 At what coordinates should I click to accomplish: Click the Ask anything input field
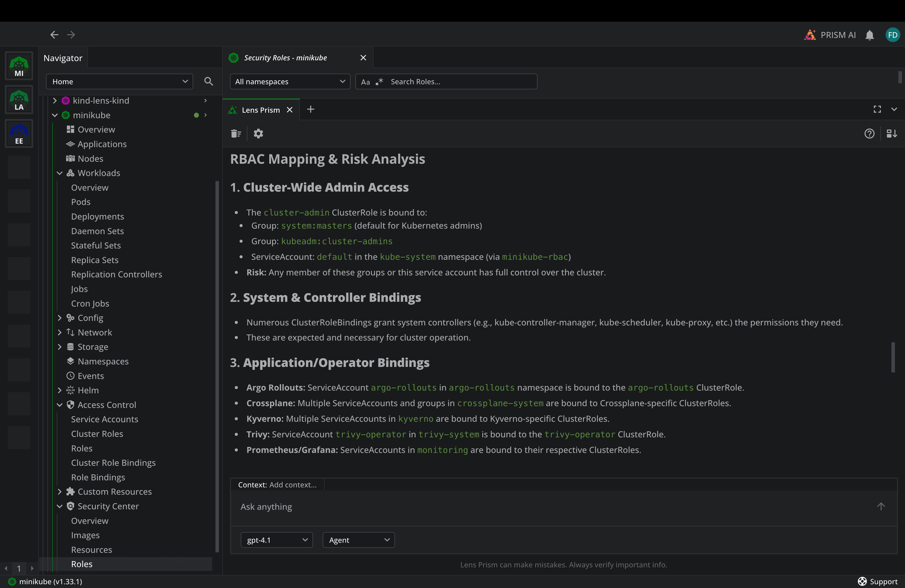[532, 507]
